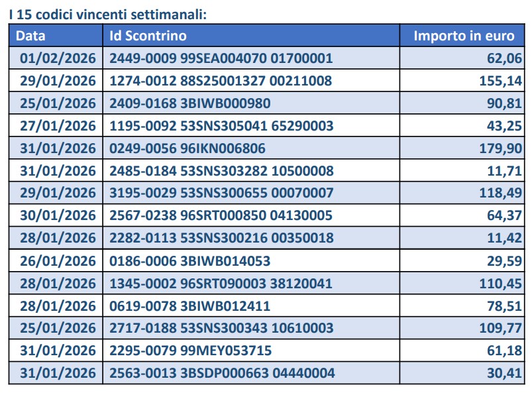The width and height of the screenshot is (532, 393).
Task: Click the Data column header
Action: (x=31, y=36)
